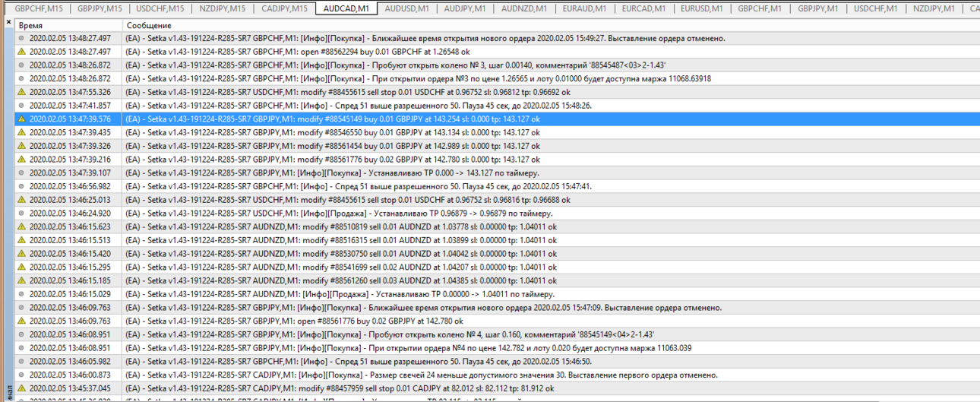Screen dimensions: 980x402
Task: Click warning icon beside open #88562294 entry
Action: [21, 52]
